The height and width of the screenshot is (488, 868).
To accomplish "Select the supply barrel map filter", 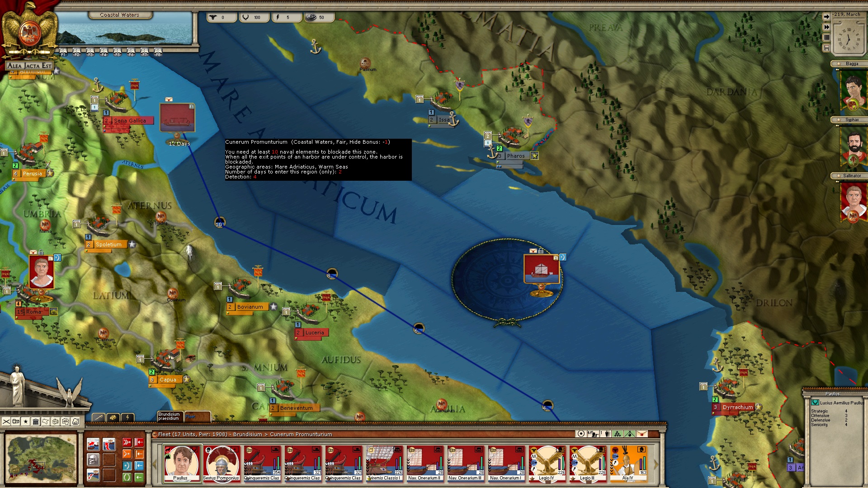I will [x=16, y=422].
